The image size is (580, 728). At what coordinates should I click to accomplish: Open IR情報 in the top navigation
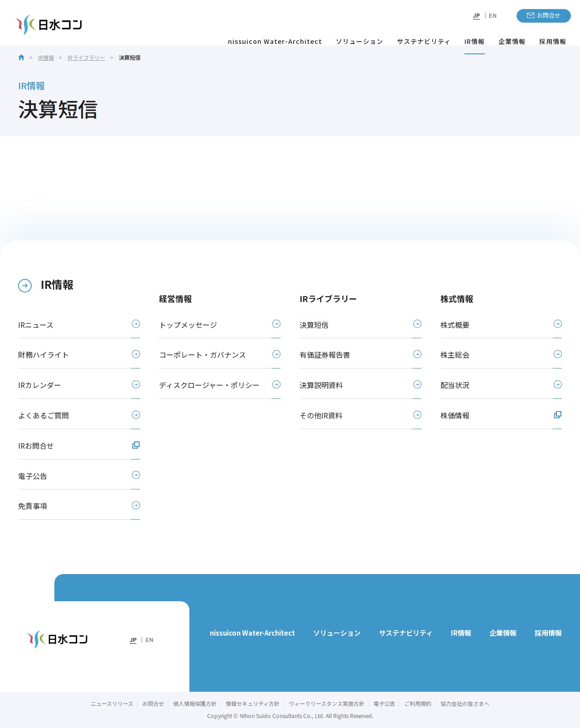tap(474, 42)
